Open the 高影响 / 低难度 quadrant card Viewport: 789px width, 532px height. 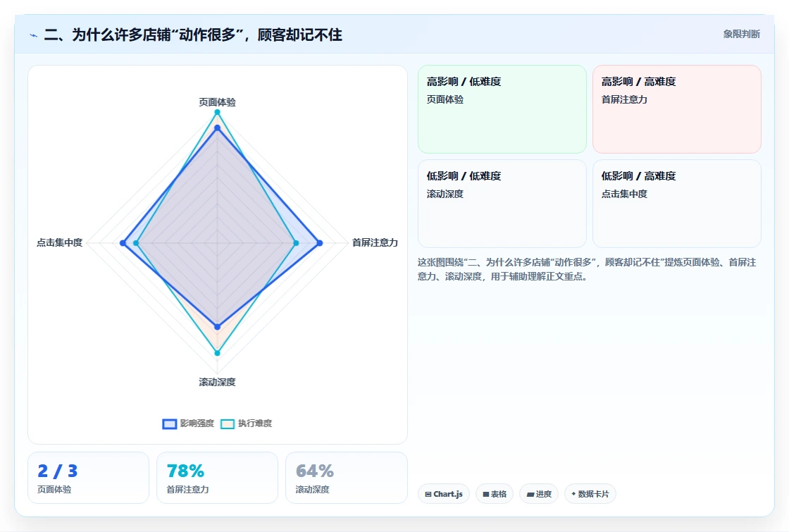point(502,109)
